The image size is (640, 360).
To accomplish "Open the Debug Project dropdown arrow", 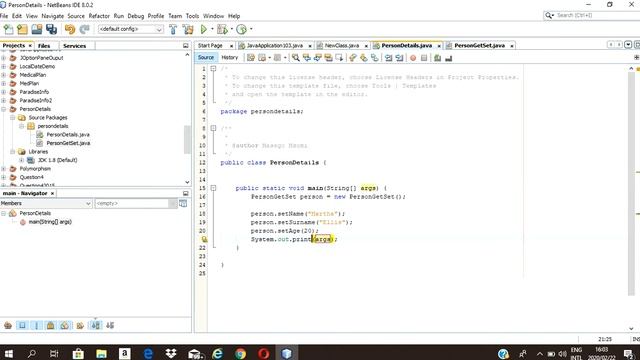I will [x=231, y=29].
